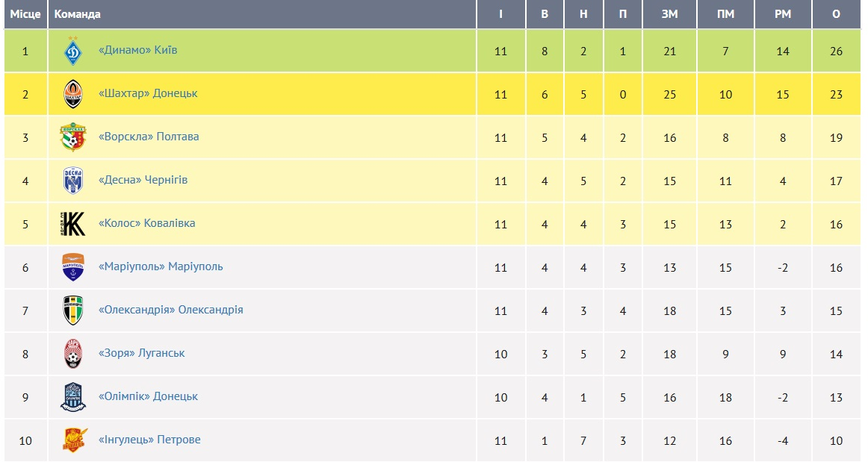Follow the «Інгулець» Петрове link
Image resolution: width=868 pixels, height=462 pixels.
pos(149,440)
